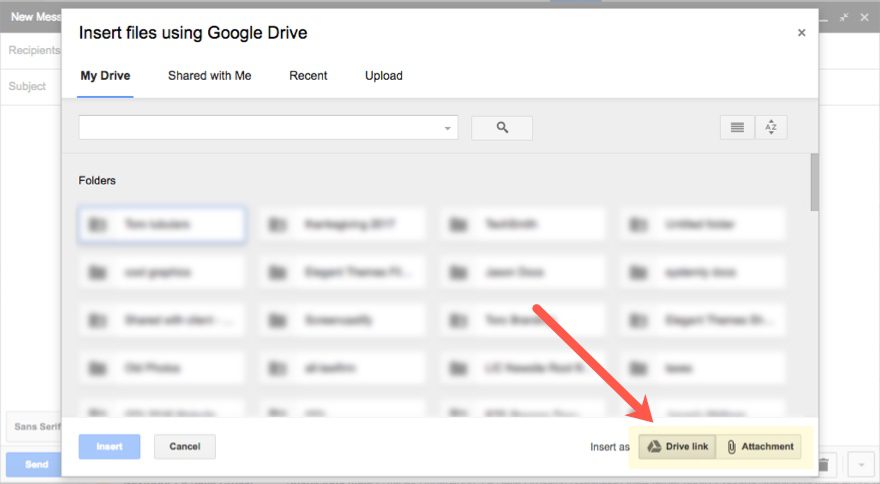This screenshot has height=484, width=880.
Task: Switch to list view icon
Action: click(x=737, y=127)
